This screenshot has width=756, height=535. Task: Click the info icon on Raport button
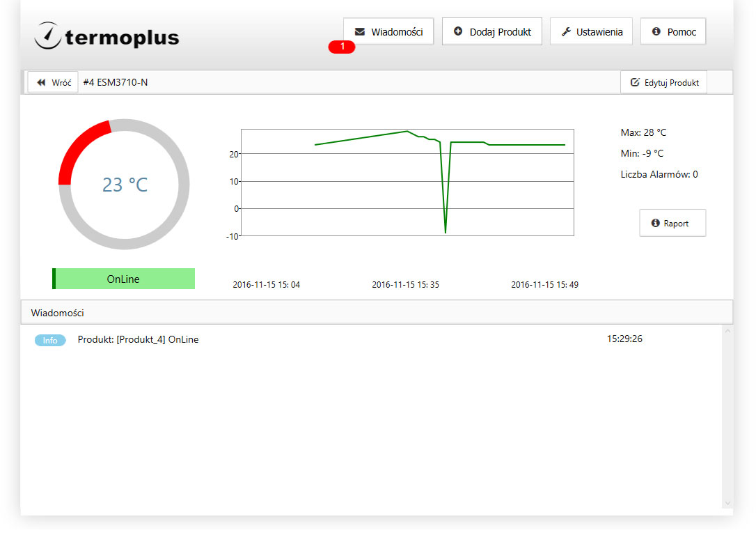coord(655,224)
